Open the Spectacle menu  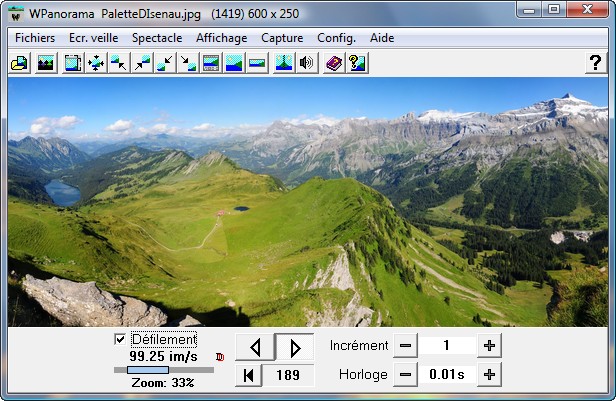[157, 38]
